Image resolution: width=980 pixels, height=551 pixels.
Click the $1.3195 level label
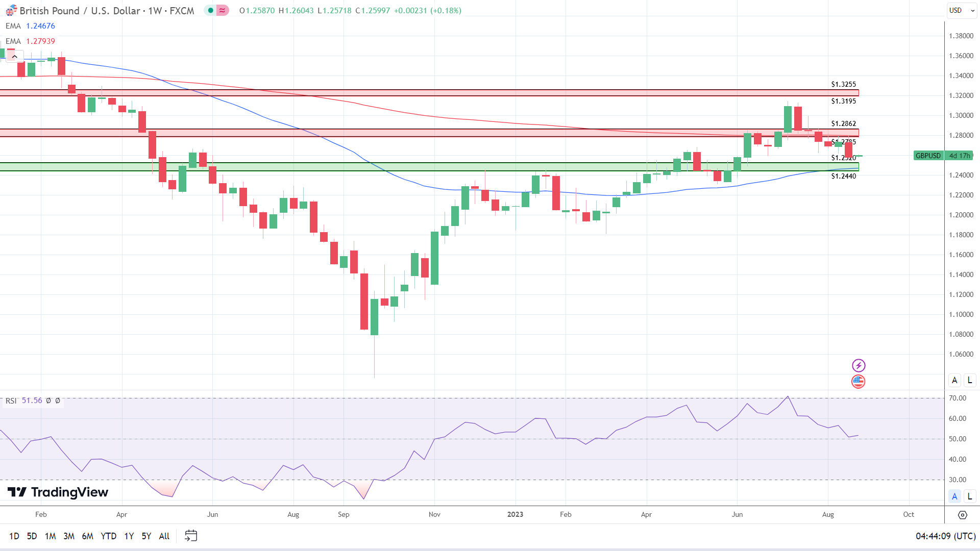pyautogui.click(x=844, y=101)
